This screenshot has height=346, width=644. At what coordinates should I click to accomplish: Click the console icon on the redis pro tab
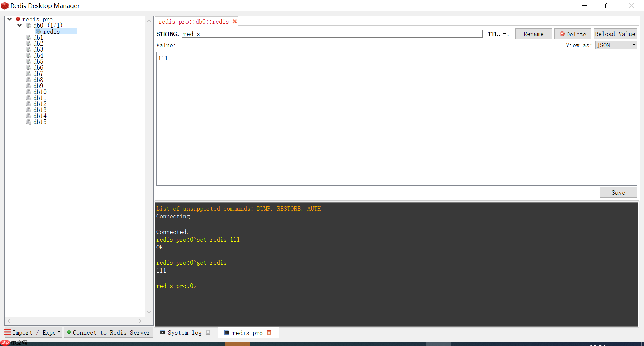(x=227, y=333)
